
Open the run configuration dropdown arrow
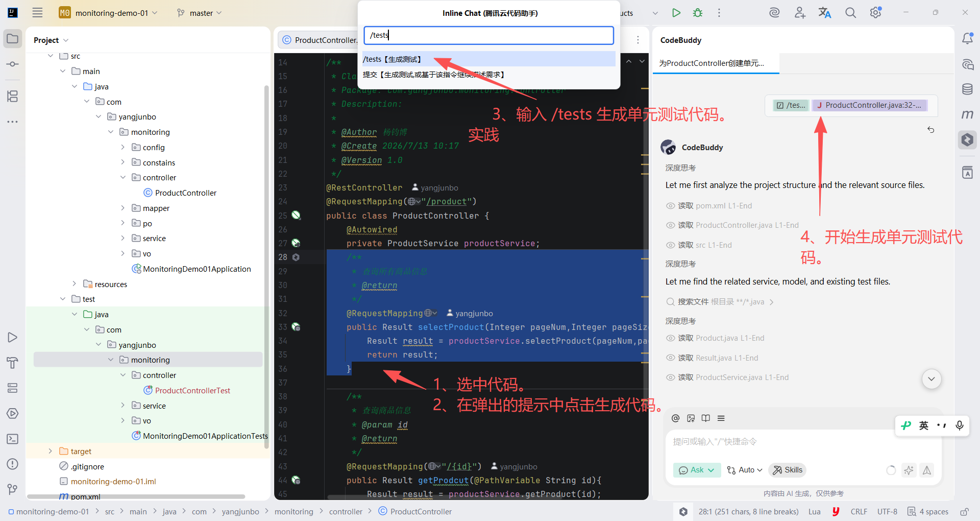tap(655, 13)
